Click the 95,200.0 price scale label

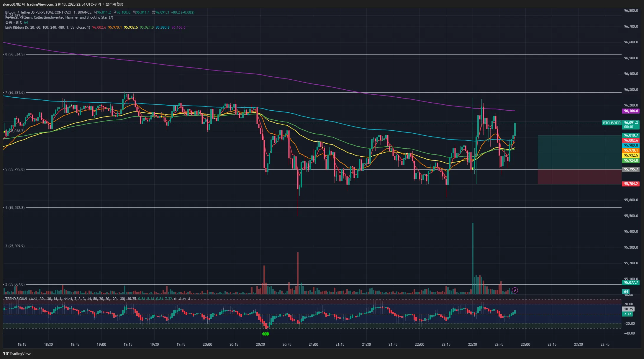point(631,263)
